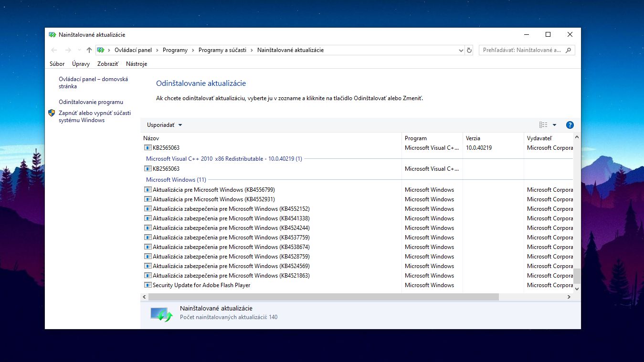The image size is (644, 362).
Task: Open address bar history dropdown
Action: pyautogui.click(x=461, y=50)
